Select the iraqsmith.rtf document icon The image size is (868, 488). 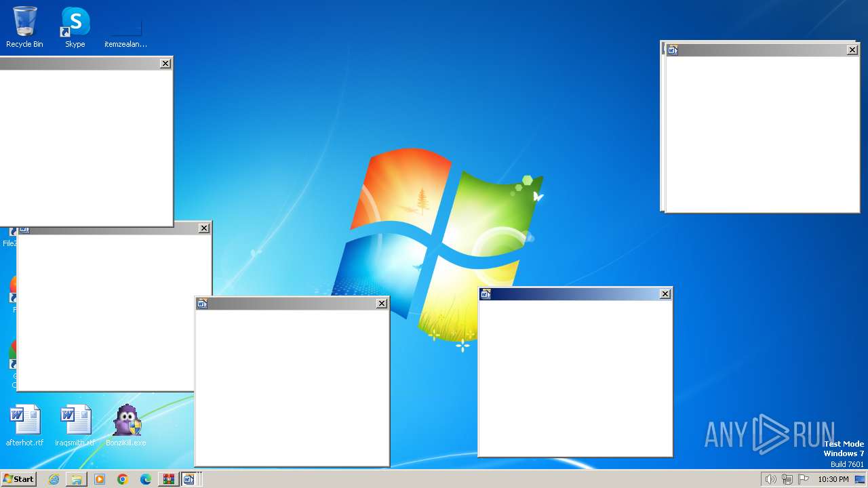click(75, 426)
